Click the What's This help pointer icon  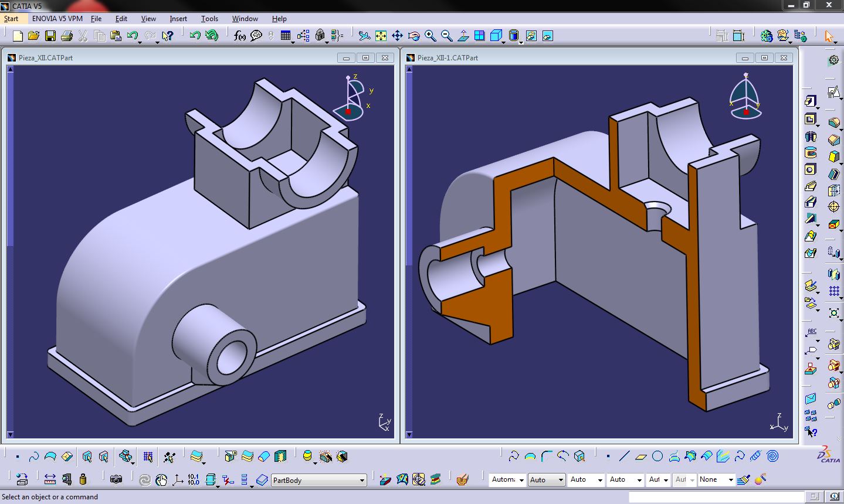point(167,36)
